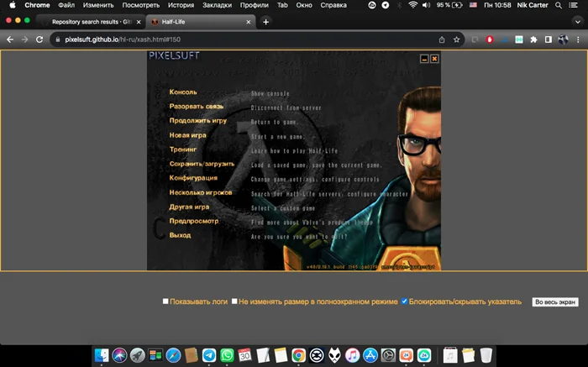Open Chrome's three-dot menu
Image resolution: width=588 pixels, height=367 pixels.
point(576,39)
